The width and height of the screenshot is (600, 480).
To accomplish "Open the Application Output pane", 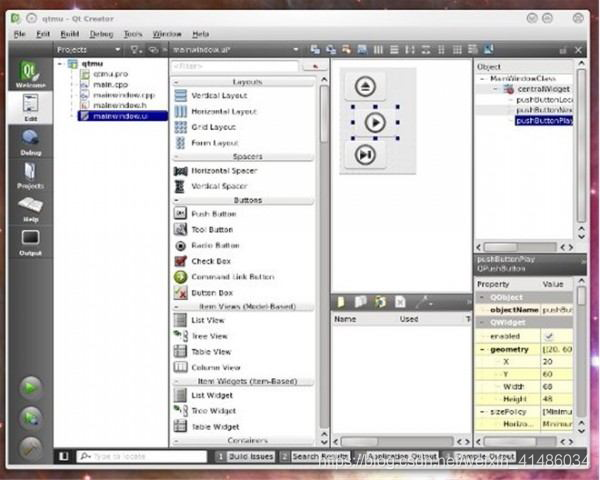I will 396,456.
